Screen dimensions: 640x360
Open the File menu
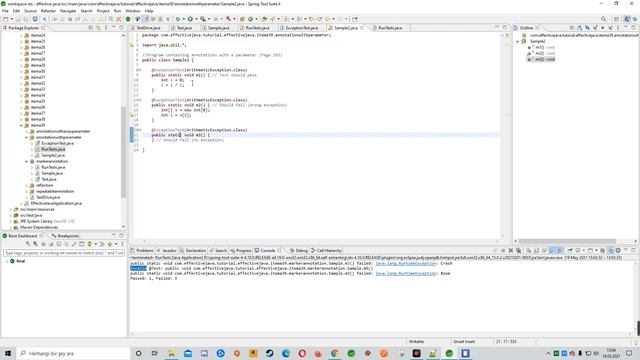(5, 11)
